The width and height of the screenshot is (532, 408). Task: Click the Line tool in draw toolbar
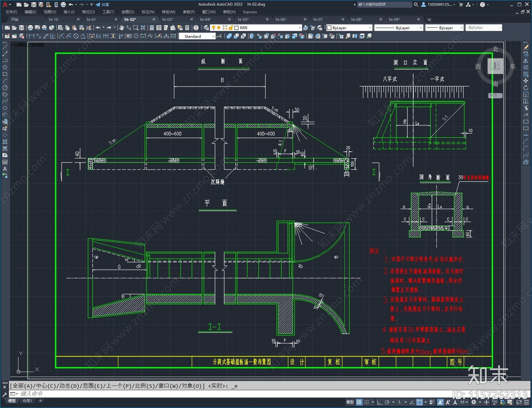click(5, 47)
